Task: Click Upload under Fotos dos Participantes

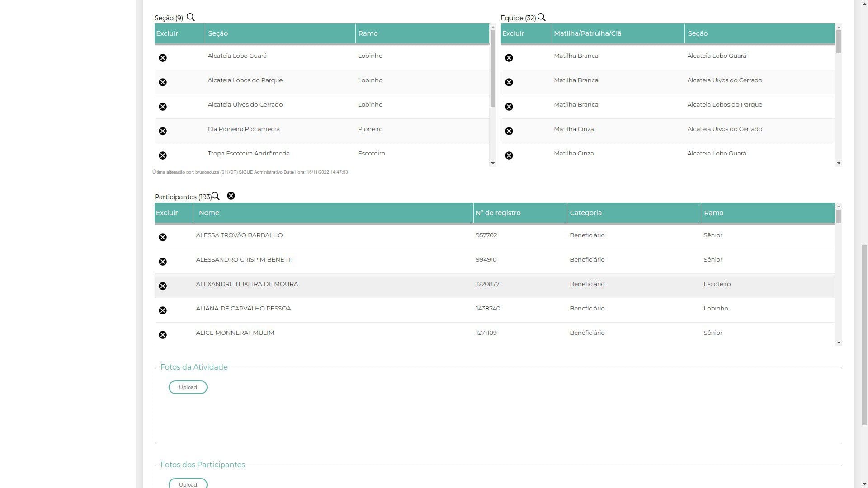Action: pyautogui.click(x=188, y=483)
